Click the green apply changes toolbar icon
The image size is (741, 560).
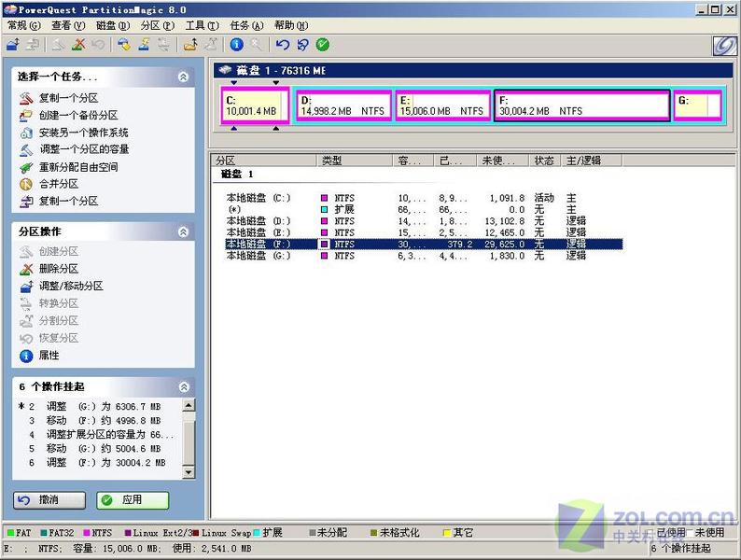tap(323, 45)
